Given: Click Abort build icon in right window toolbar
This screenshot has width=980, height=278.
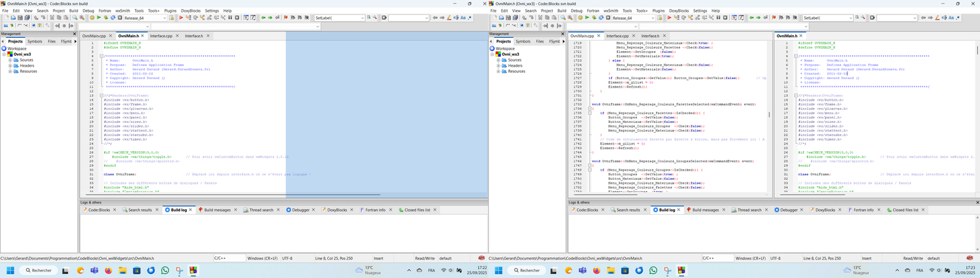Looking at the screenshot, I should click(x=608, y=18).
